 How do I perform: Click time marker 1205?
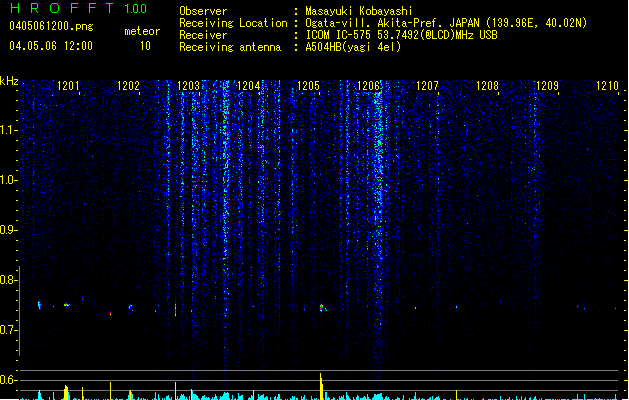[308, 86]
